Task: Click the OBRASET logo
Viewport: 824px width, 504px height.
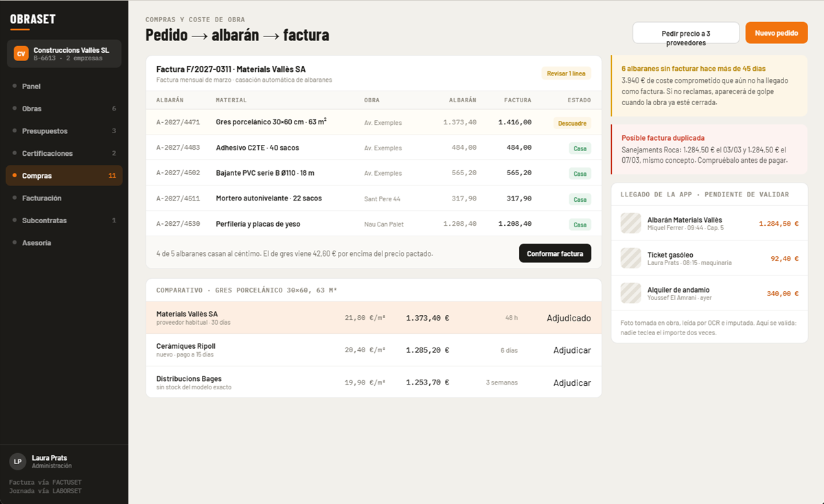Action: point(33,19)
